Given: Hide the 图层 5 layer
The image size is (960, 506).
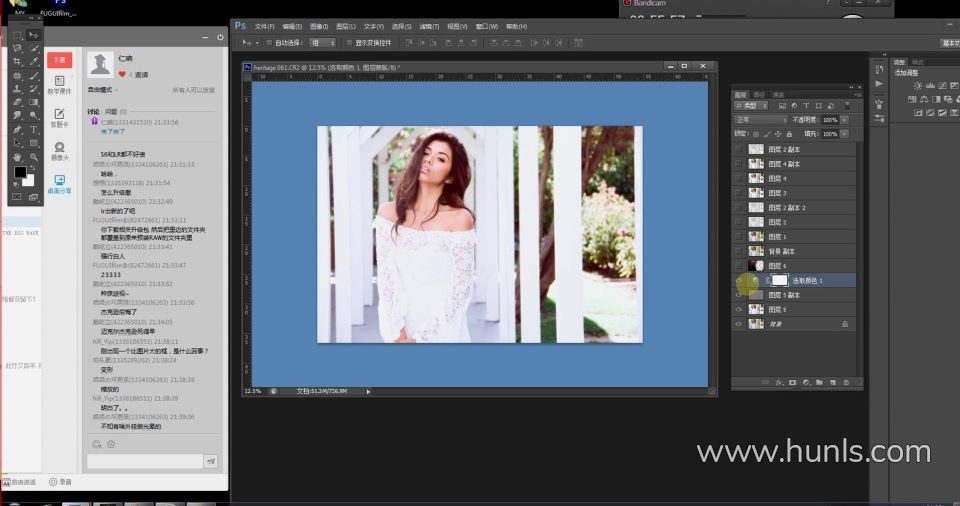Looking at the screenshot, I should coord(738,309).
